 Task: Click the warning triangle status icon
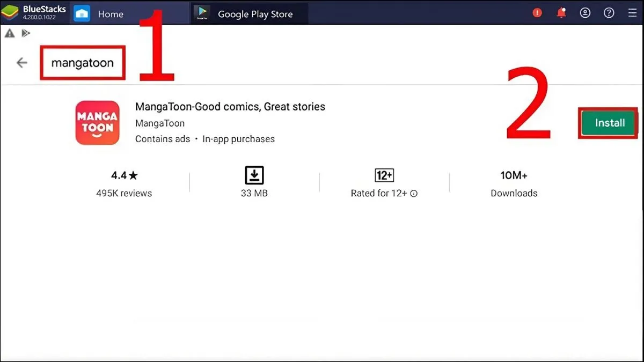tap(9, 33)
